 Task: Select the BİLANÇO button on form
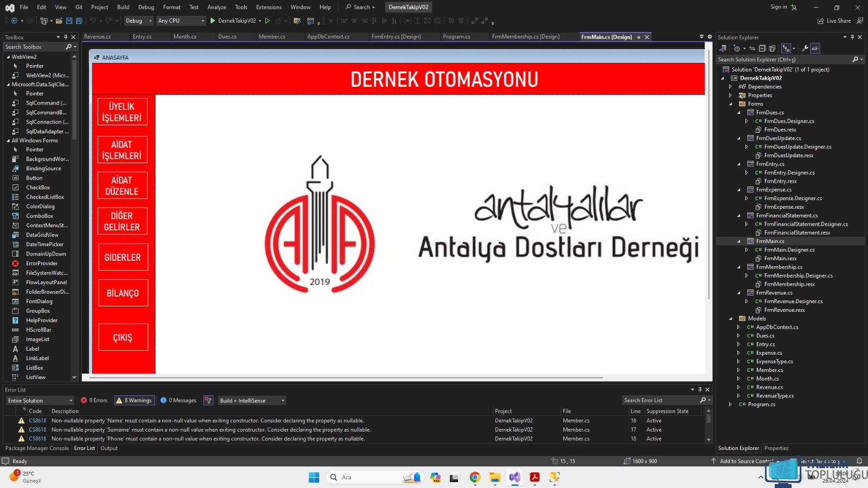pyautogui.click(x=123, y=293)
